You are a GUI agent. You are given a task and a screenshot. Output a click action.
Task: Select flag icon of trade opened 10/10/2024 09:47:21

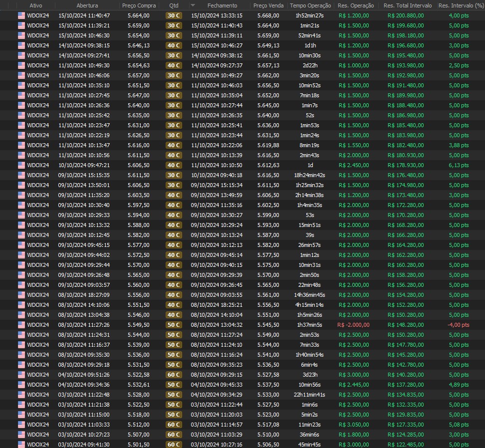21,165
